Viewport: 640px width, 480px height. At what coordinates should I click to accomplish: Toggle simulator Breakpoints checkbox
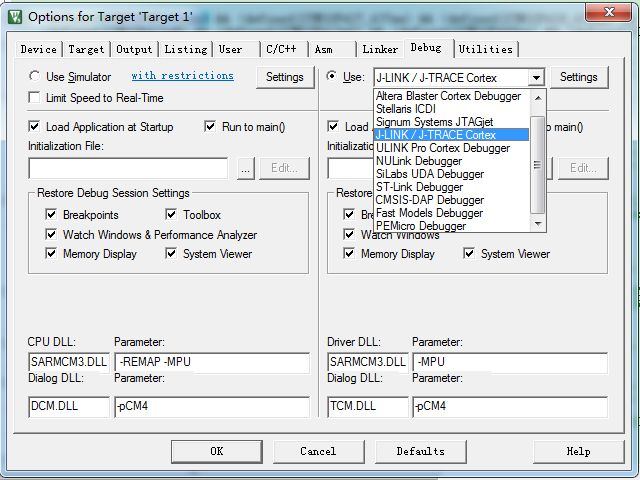coord(51,214)
